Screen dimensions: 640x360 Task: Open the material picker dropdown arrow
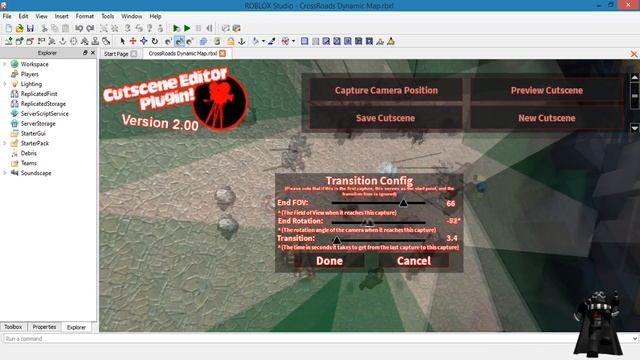[x=293, y=41]
